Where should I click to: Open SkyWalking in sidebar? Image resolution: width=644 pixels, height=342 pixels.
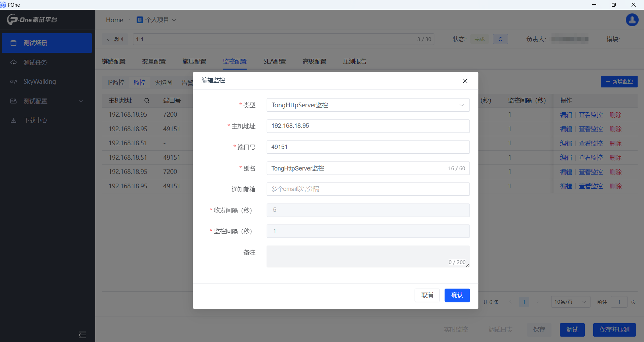[x=47, y=82]
